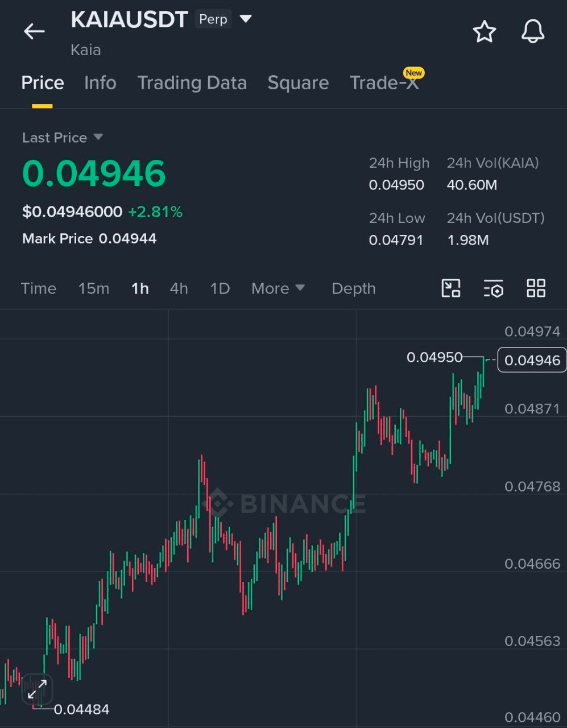The image size is (567, 728).
Task: Expand the Last Price dropdown
Action: click(x=98, y=137)
